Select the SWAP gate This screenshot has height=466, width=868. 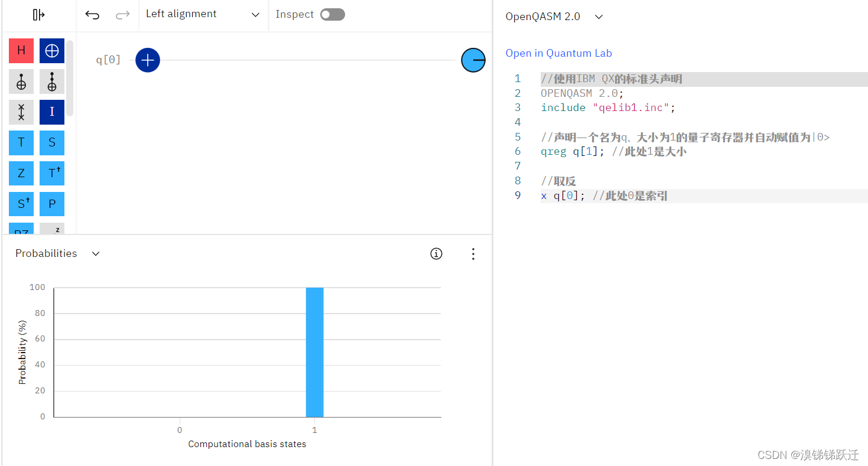(x=21, y=112)
